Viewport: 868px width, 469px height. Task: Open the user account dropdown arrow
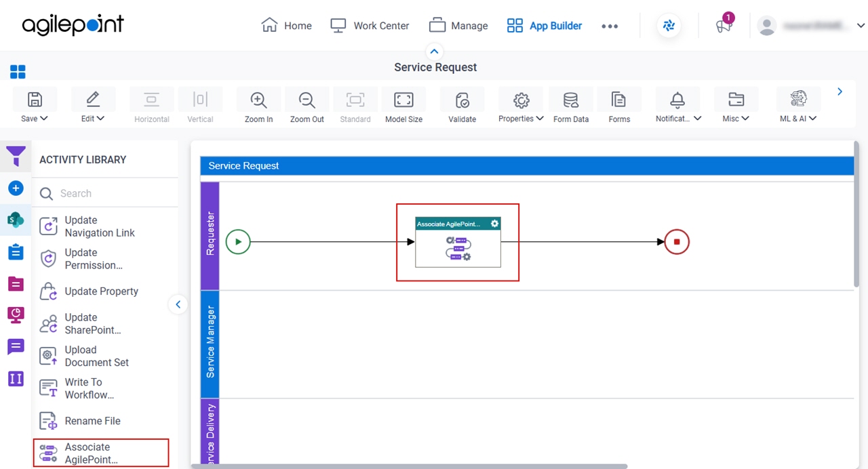[x=861, y=26]
